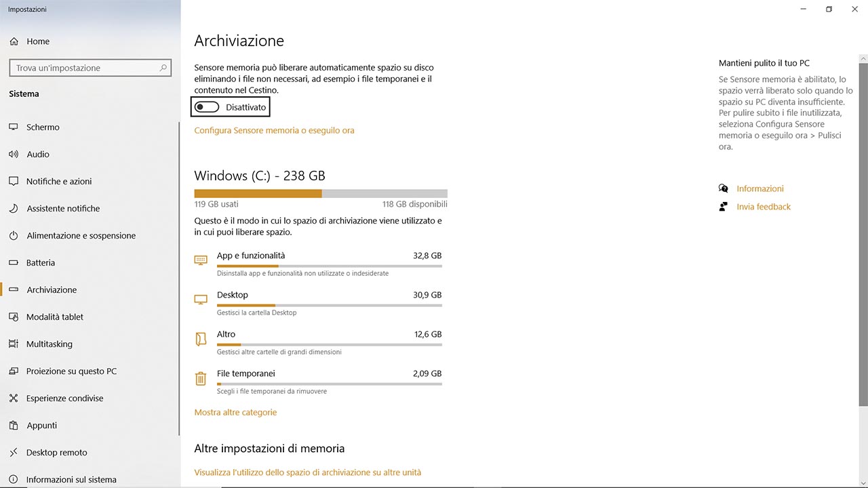Click 'Gestisci la cartella Desktop' text
868x488 pixels.
pyautogui.click(x=257, y=312)
